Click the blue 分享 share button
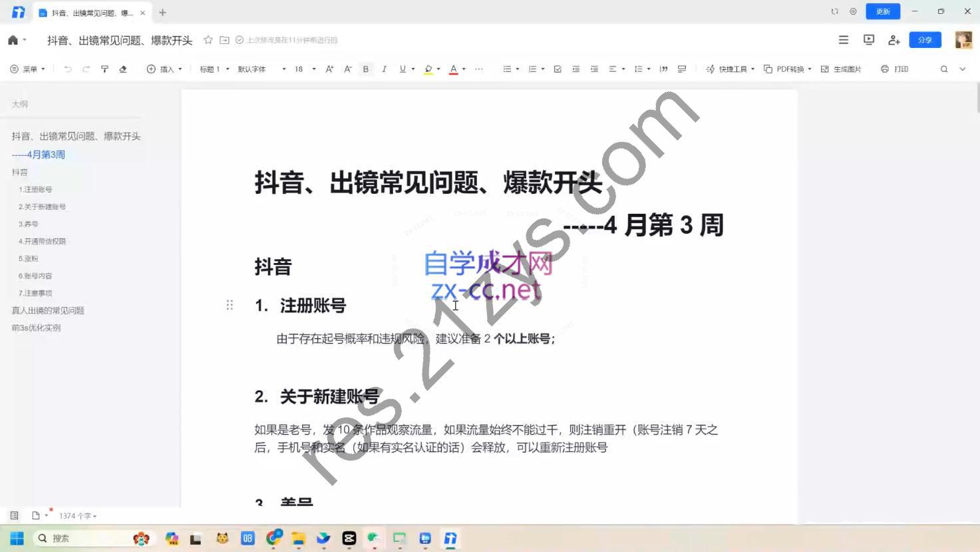 tap(925, 40)
